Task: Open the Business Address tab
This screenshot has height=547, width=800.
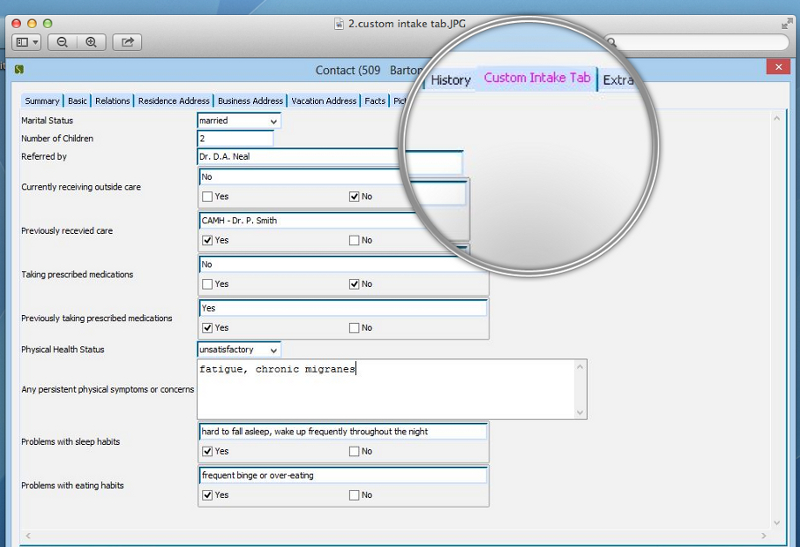Action: pyautogui.click(x=250, y=101)
